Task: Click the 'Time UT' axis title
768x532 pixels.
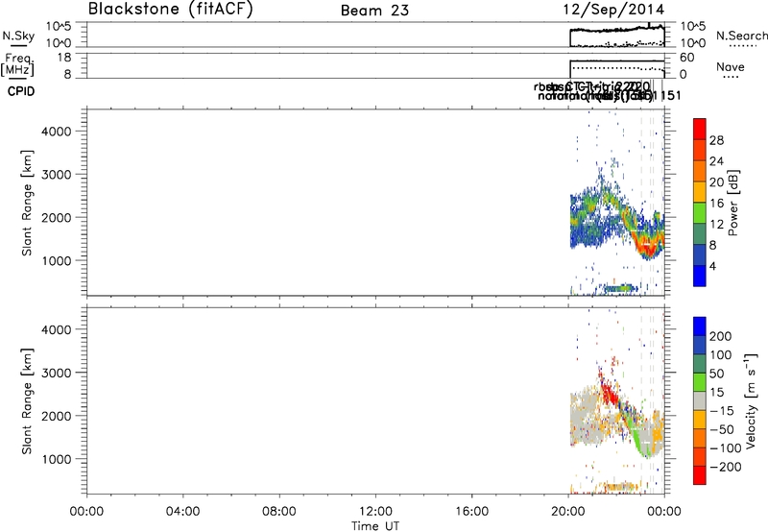Action: click(x=375, y=526)
